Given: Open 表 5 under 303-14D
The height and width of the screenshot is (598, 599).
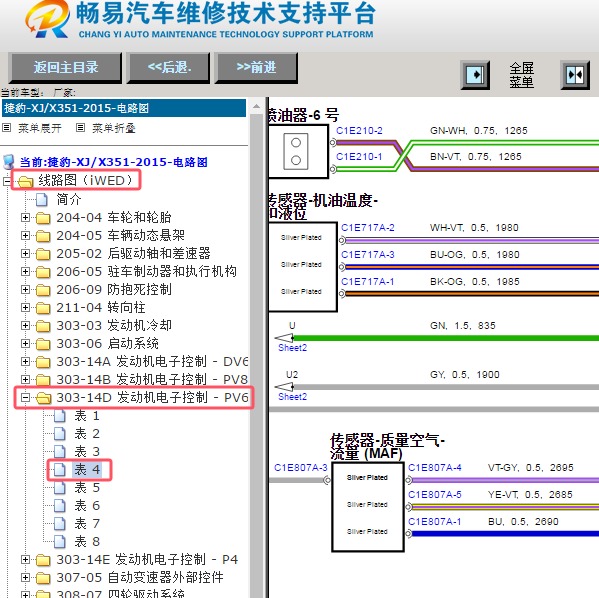Looking at the screenshot, I should pos(87,488).
